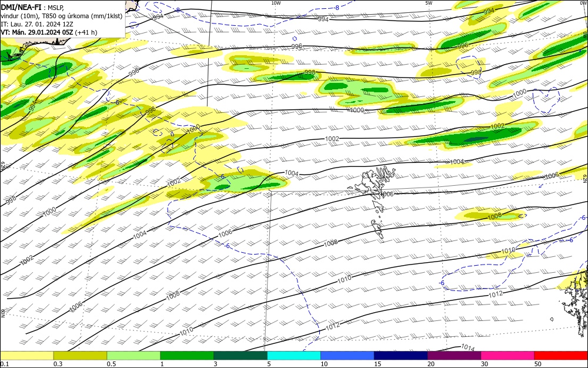Click the legend value "0.5"

coord(111,364)
